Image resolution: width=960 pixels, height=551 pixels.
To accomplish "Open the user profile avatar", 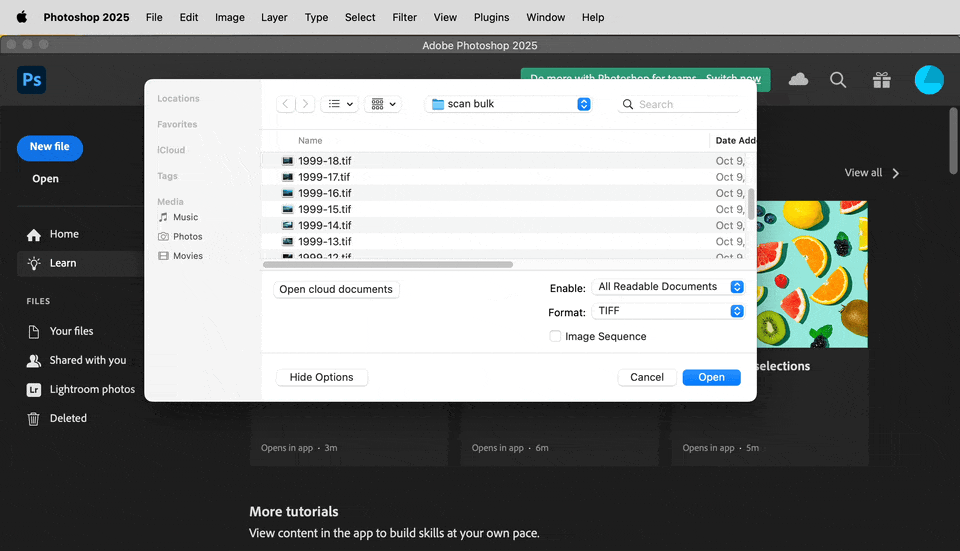I will (x=929, y=80).
